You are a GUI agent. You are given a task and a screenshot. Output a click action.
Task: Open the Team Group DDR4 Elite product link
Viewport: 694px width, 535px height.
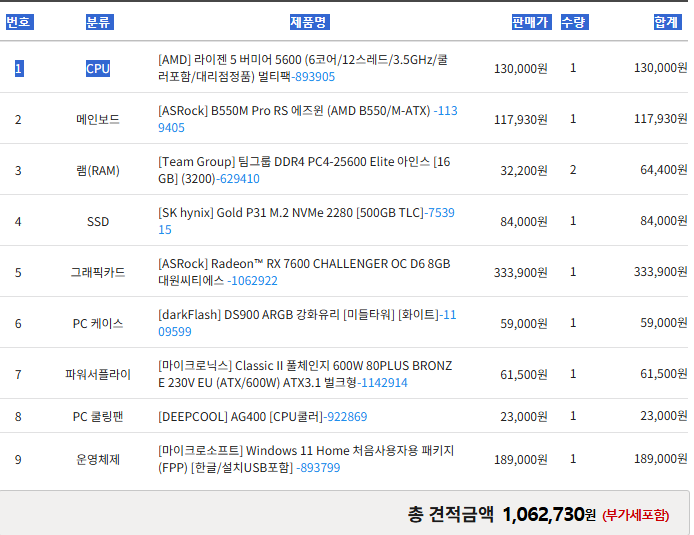pyautogui.click(x=304, y=170)
